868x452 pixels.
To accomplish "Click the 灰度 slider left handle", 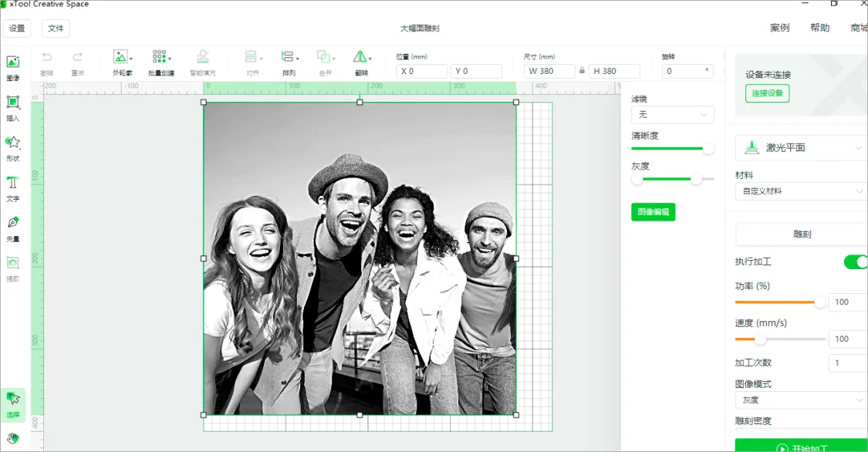I will click(637, 179).
